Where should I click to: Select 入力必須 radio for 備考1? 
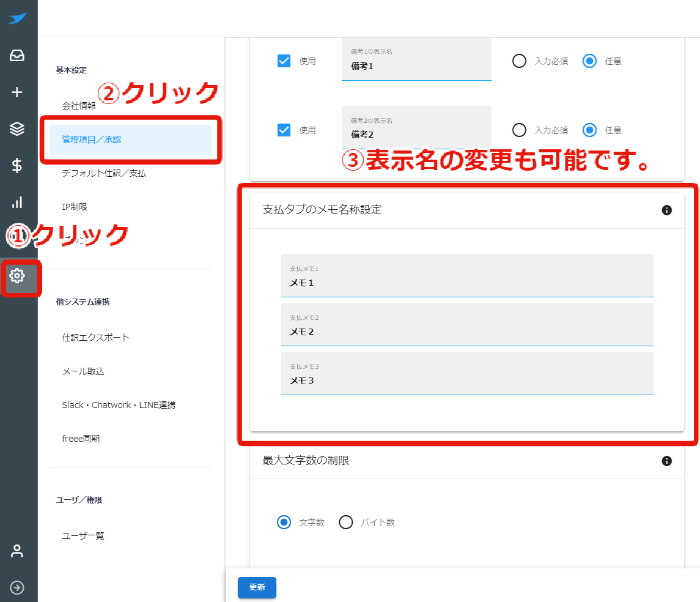519,61
